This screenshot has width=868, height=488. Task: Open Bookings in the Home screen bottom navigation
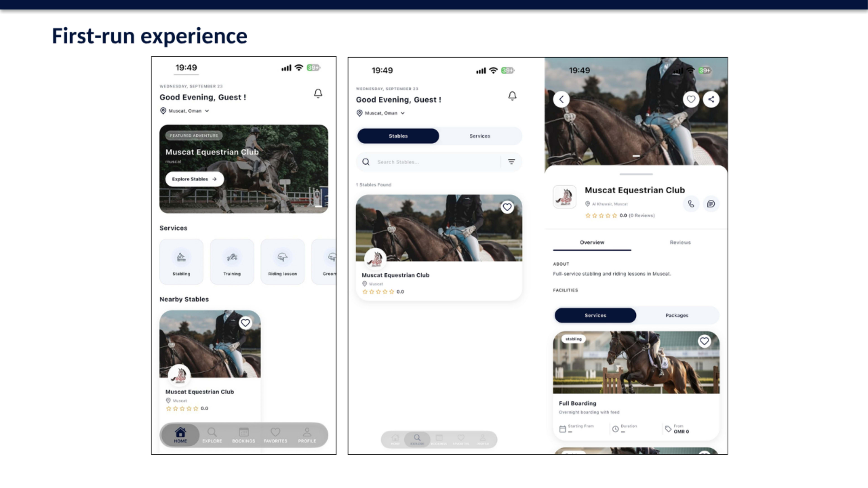point(244,435)
